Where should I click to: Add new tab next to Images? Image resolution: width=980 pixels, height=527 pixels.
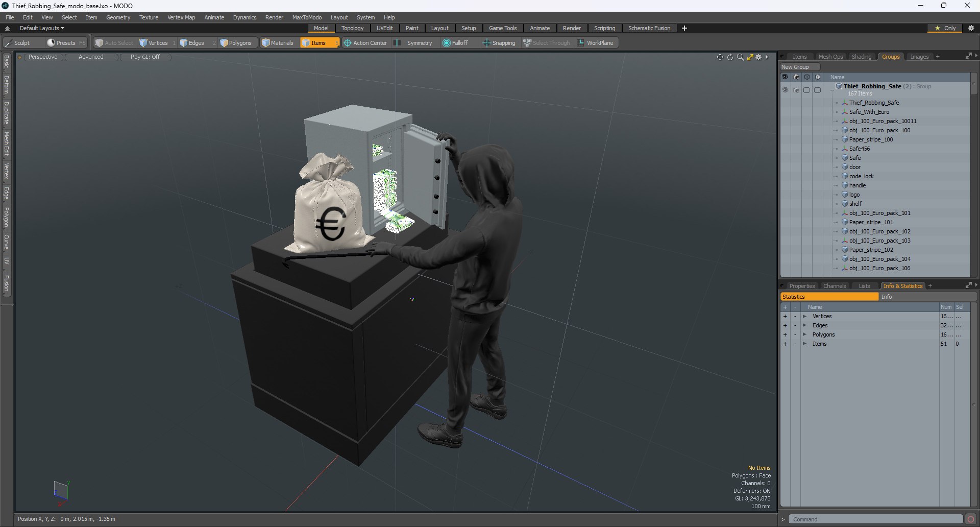938,57
